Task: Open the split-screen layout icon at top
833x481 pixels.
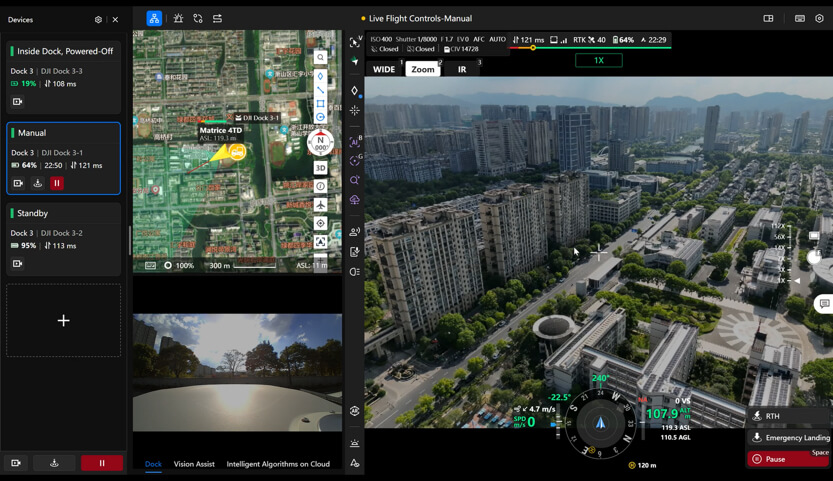Action: 768,19
